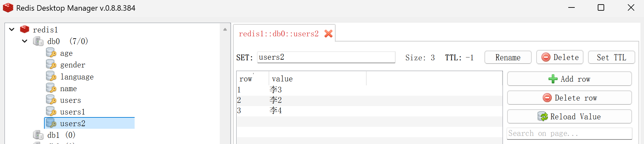The height and width of the screenshot is (144, 644).
Task: Click the key icon beside users2
Action: (51, 123)
